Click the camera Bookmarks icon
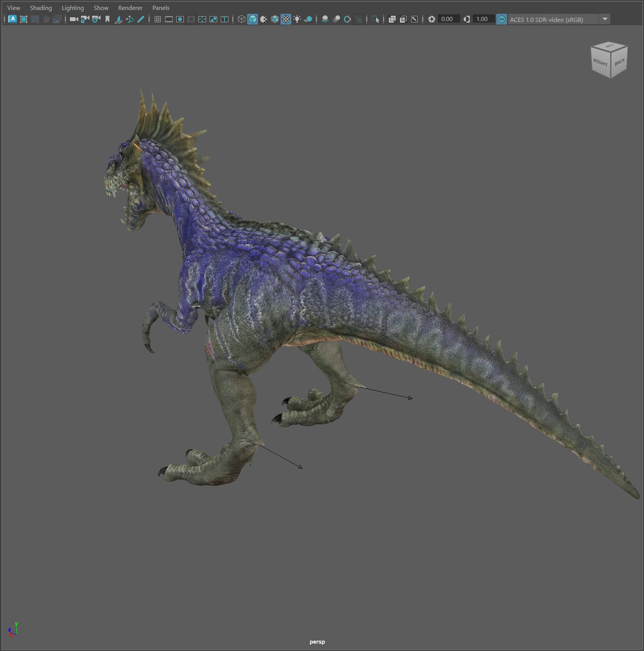This screenshot has width=644, height=651. 107,19
